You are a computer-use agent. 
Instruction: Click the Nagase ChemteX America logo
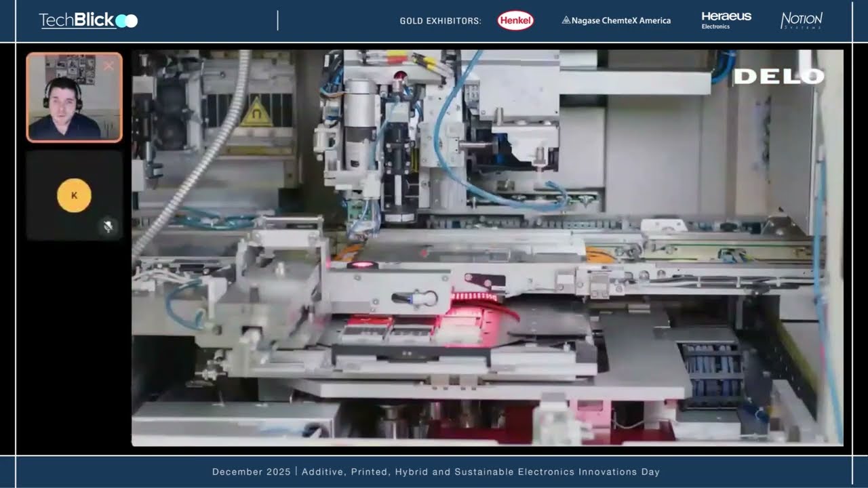click(x=616, y=20)
